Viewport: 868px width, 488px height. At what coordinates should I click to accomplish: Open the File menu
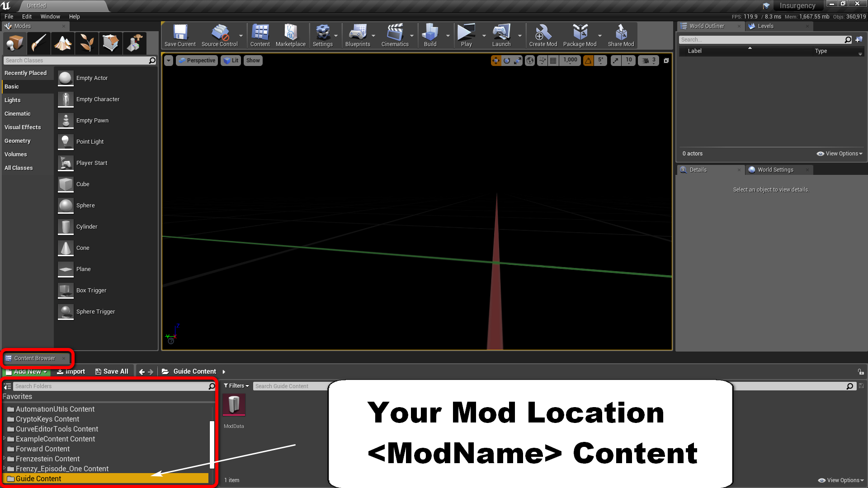tap(9, 17)
